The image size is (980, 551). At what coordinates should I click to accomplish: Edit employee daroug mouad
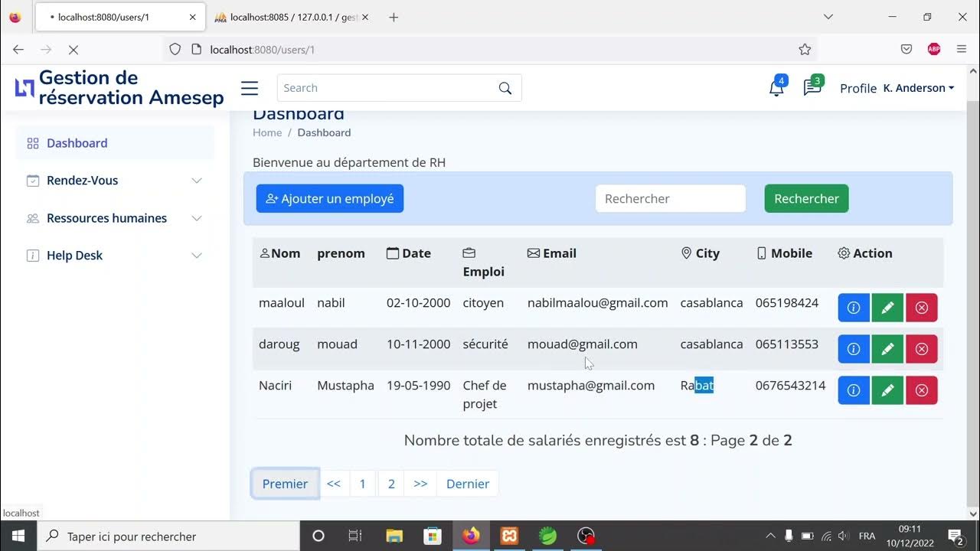[x=887, y=349]
